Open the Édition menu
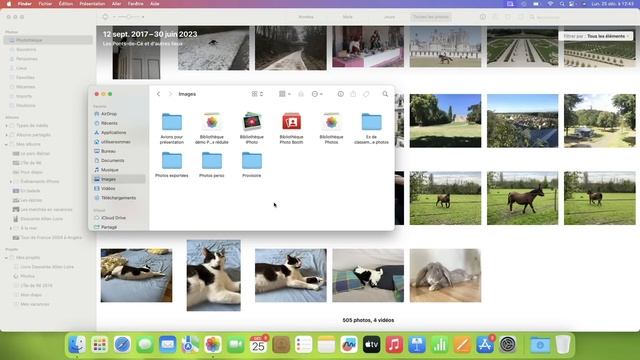This screenshot has height=360, width=640. (66, 4)
